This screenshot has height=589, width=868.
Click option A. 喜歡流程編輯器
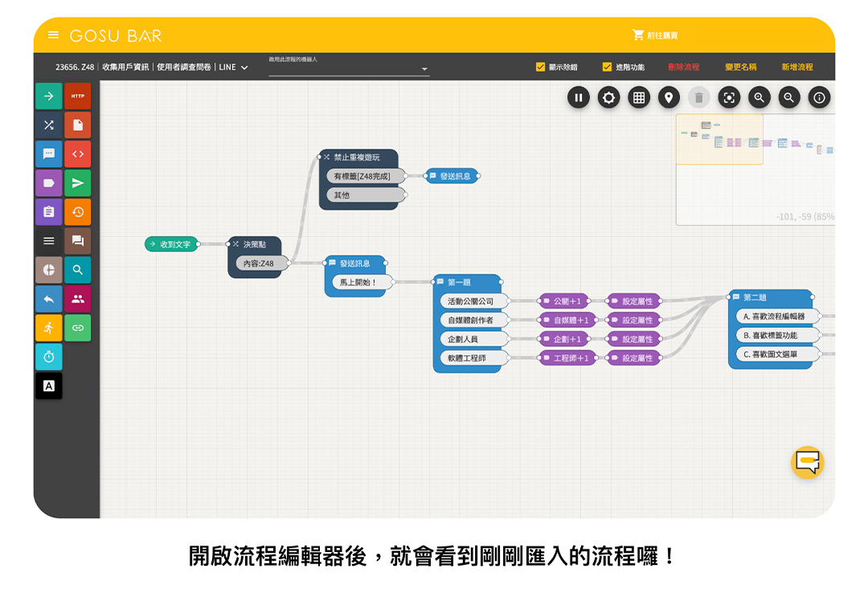tap(777, 316)
